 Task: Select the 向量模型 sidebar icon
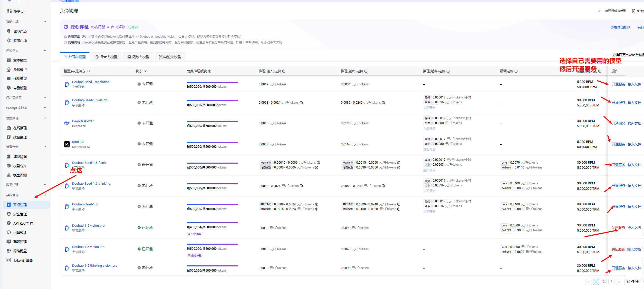[9, 88]
